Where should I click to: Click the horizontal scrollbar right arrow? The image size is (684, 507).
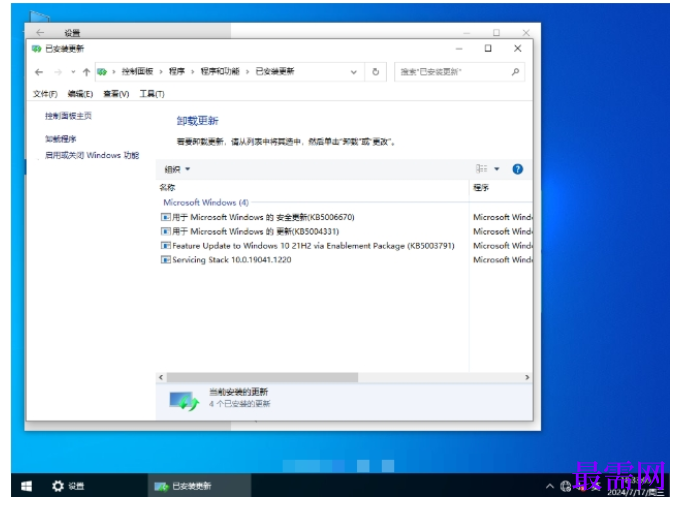click(x=527, y=377)
